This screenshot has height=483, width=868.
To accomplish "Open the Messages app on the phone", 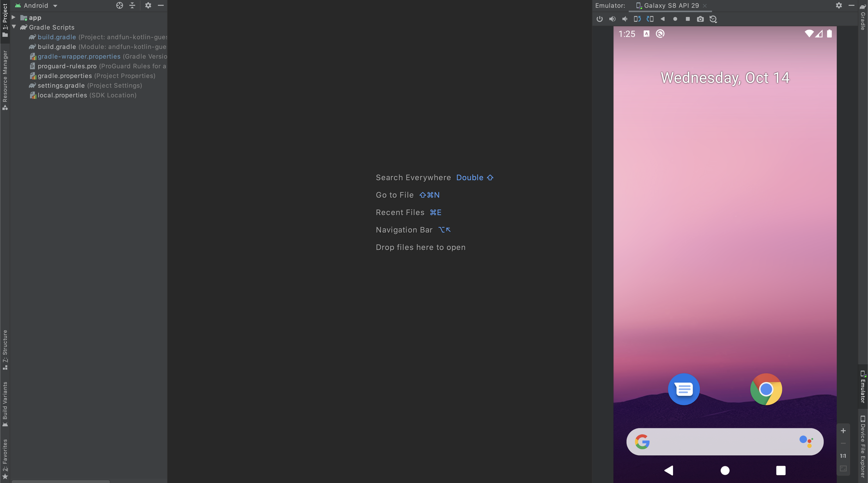I will [684, 389].
